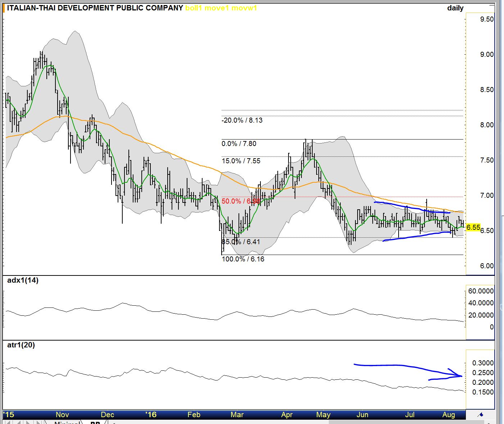Viewport: 504px width, 424px height.
Task: Click the Mar marker on date axis
Action: tap(237, 415)
